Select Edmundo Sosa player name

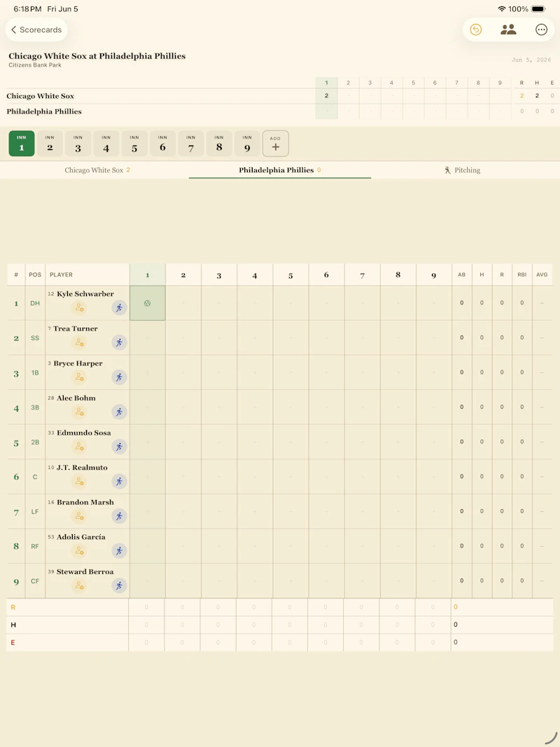click(84, 433)
